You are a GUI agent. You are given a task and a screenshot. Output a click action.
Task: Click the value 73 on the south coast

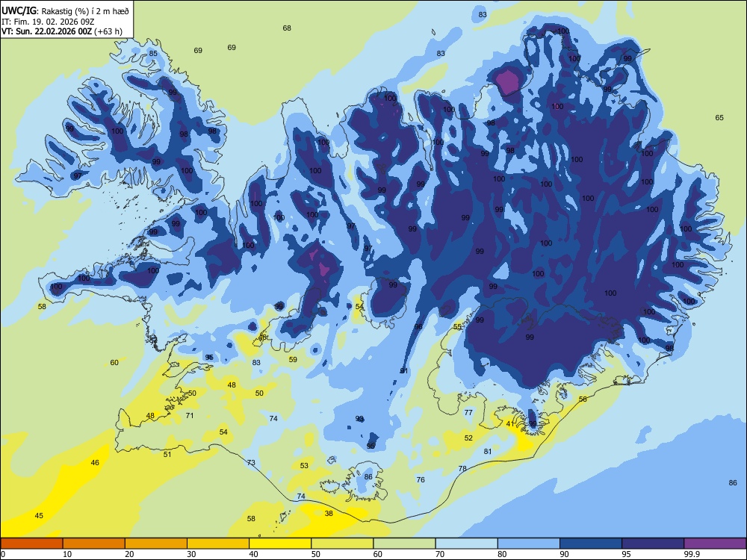(251, 462)
